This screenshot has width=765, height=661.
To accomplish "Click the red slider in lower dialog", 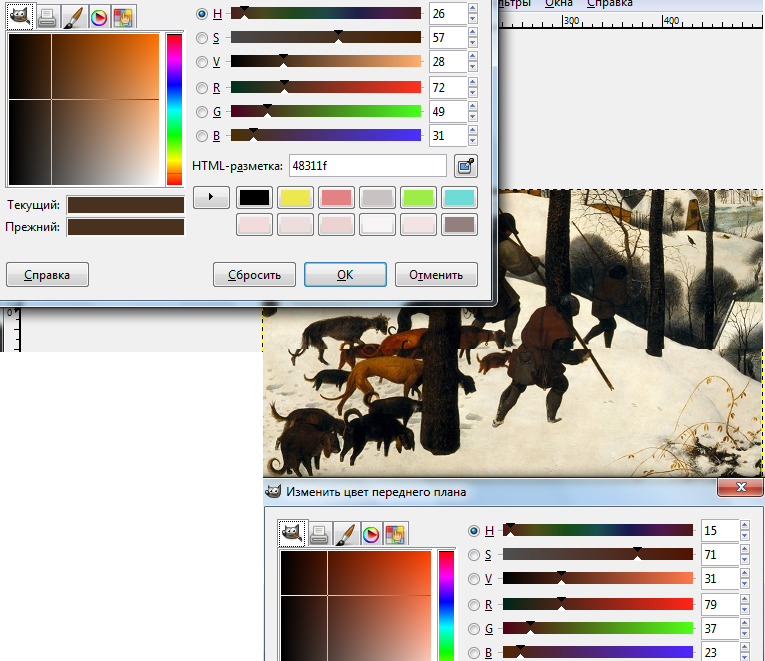I will (598, 604).
